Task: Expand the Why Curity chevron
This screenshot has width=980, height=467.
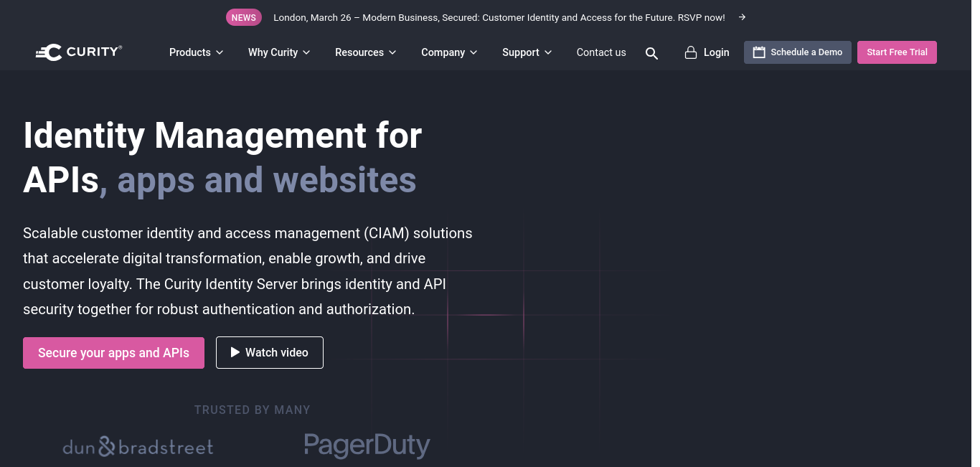Action: (x=306, y=52)
